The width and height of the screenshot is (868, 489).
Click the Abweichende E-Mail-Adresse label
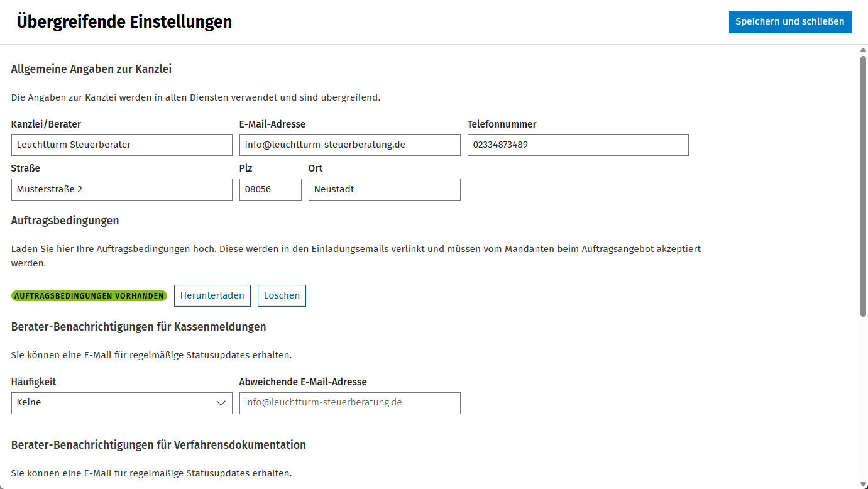pyautogui.click(x=303, y=382)
